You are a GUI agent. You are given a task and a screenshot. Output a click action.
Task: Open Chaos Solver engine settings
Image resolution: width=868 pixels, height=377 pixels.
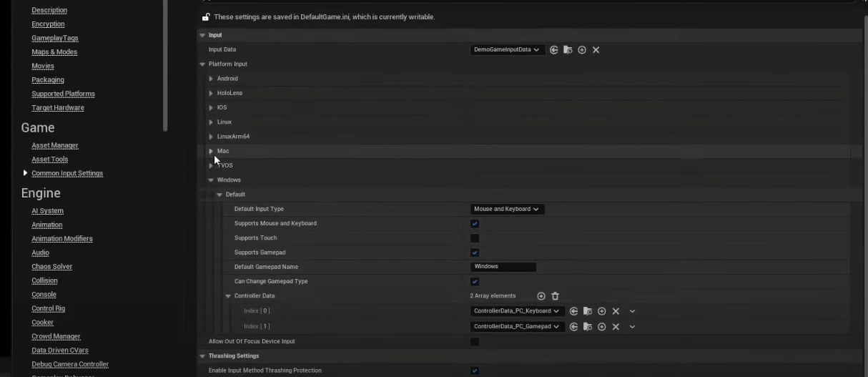click(52, 267)
